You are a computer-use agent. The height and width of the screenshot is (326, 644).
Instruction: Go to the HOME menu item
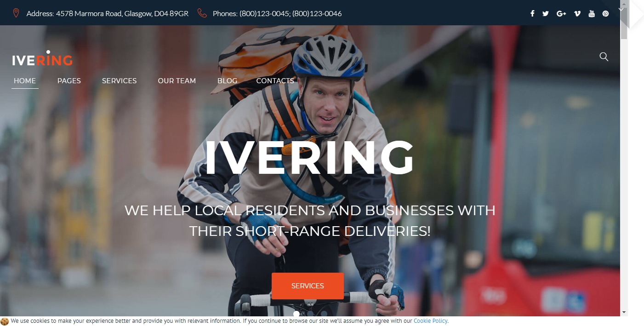[25, 80]
